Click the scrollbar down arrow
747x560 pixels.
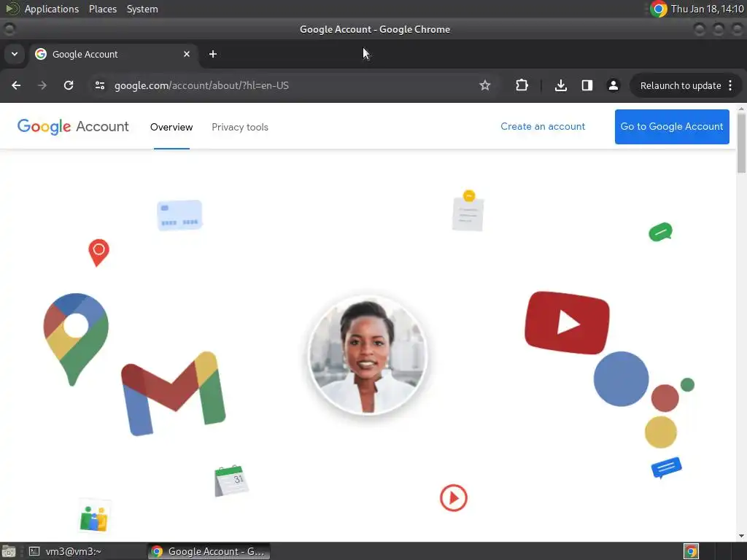(x=741, y=536)
